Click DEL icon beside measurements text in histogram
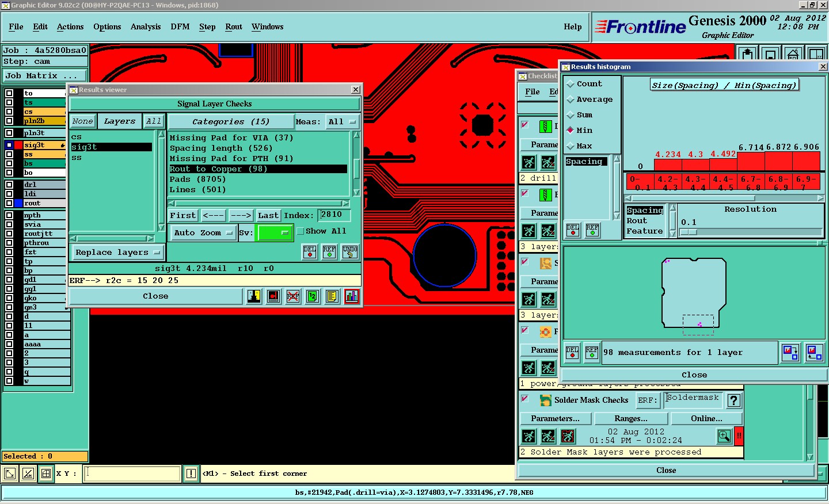Image resolution: width=829 pixels, height=504 pixels. coord(572,352)
